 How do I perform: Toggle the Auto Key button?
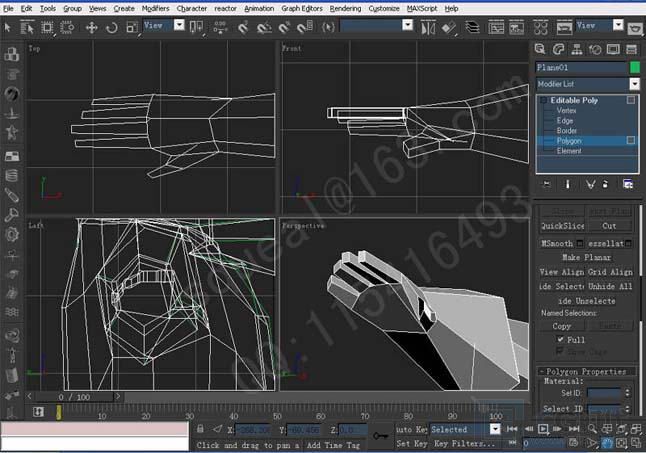[411, 429]
